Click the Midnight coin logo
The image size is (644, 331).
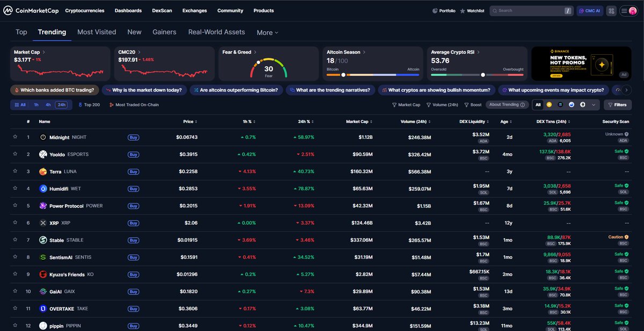[x=43, y=137]
